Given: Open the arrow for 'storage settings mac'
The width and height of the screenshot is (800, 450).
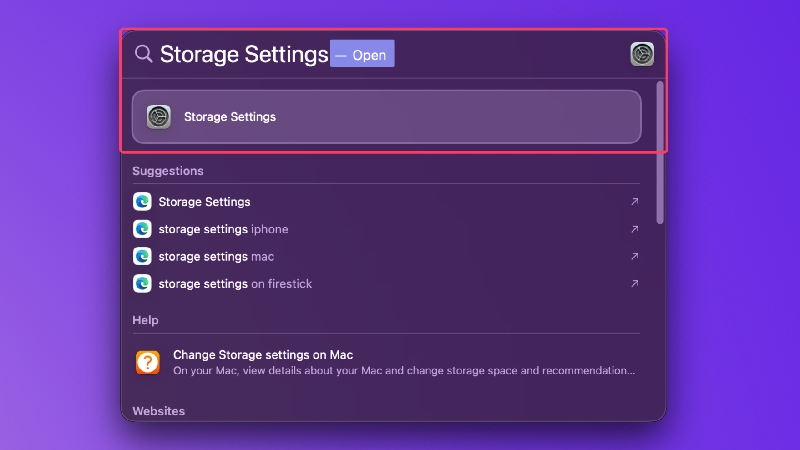Looking at the screenshot, I should click(635, 256).
